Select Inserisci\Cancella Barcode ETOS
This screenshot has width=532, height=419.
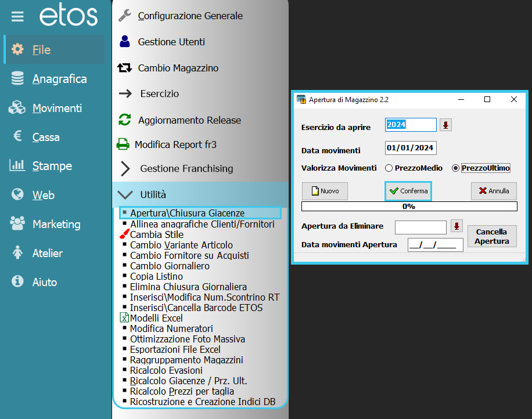196,308
